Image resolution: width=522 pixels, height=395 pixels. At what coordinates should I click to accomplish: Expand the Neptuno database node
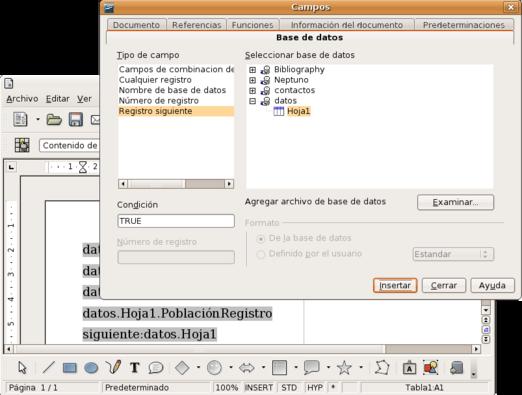pyautogui.click(x=253, y=80)
